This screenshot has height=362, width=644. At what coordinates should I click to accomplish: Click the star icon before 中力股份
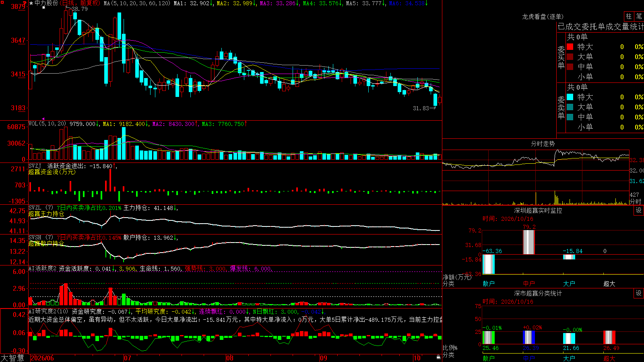tap(31, 3)
